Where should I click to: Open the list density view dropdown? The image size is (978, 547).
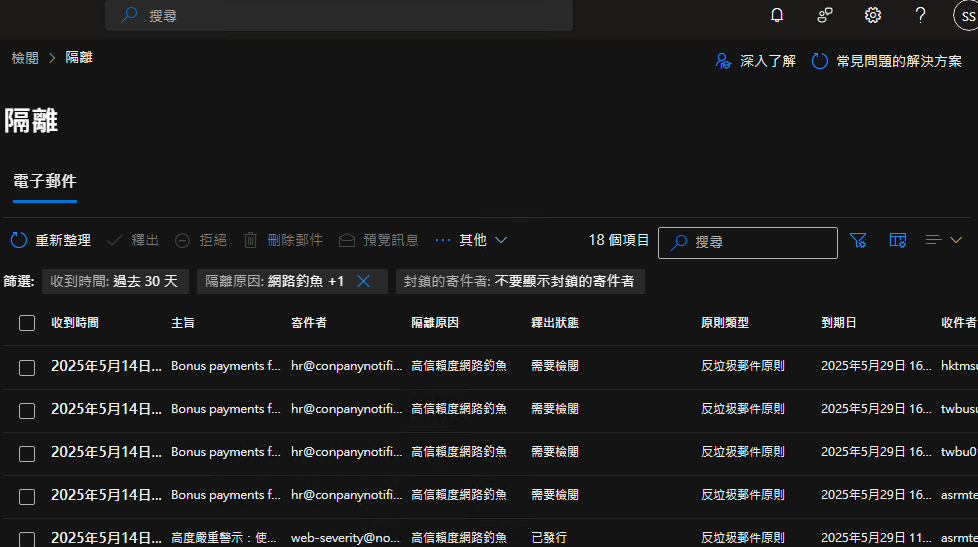pyautogui.click(x=944, y=240)
